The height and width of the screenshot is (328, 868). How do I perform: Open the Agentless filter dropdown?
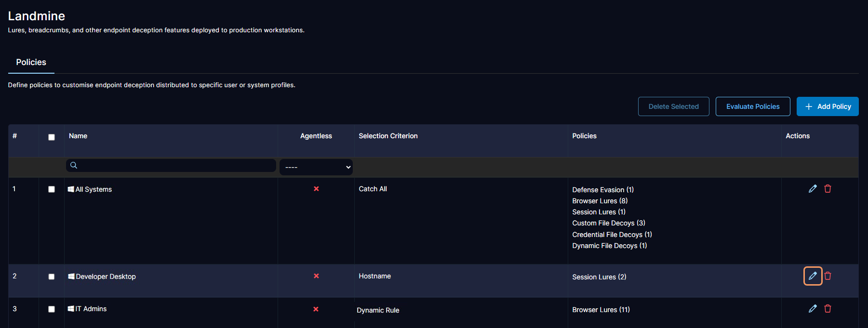point(316,167)
